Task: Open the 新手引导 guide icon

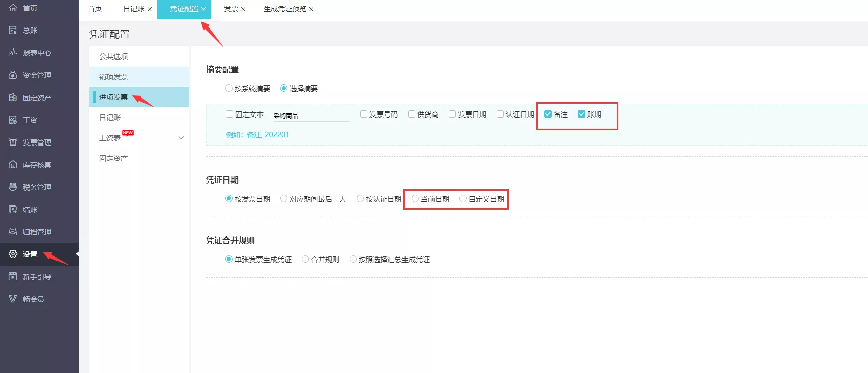Action: click(13, 276)
